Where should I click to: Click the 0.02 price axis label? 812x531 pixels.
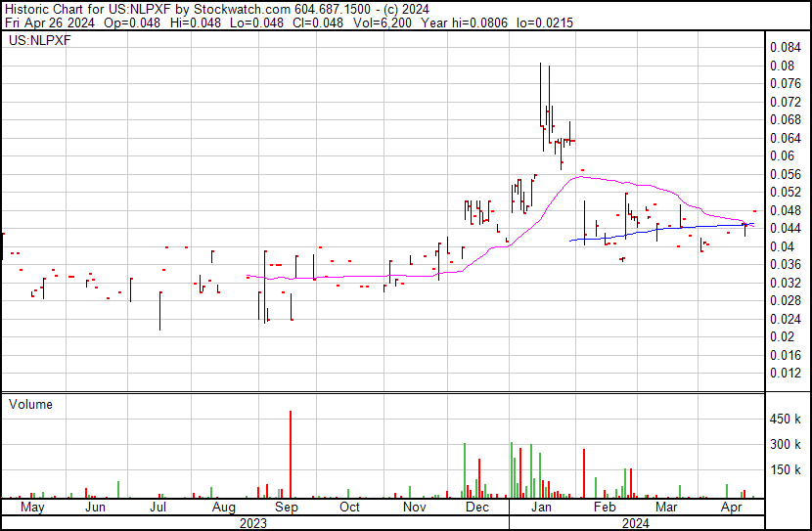click(782, 337)
